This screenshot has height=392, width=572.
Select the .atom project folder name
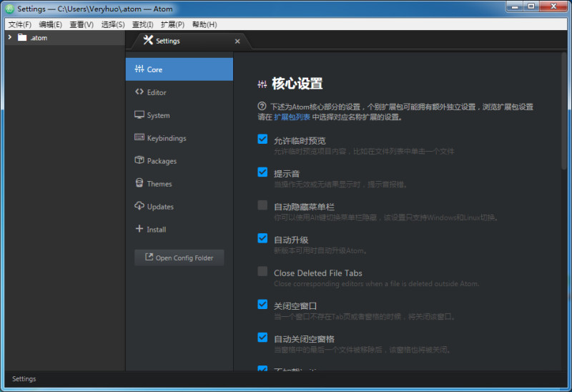tap(39, 38)
